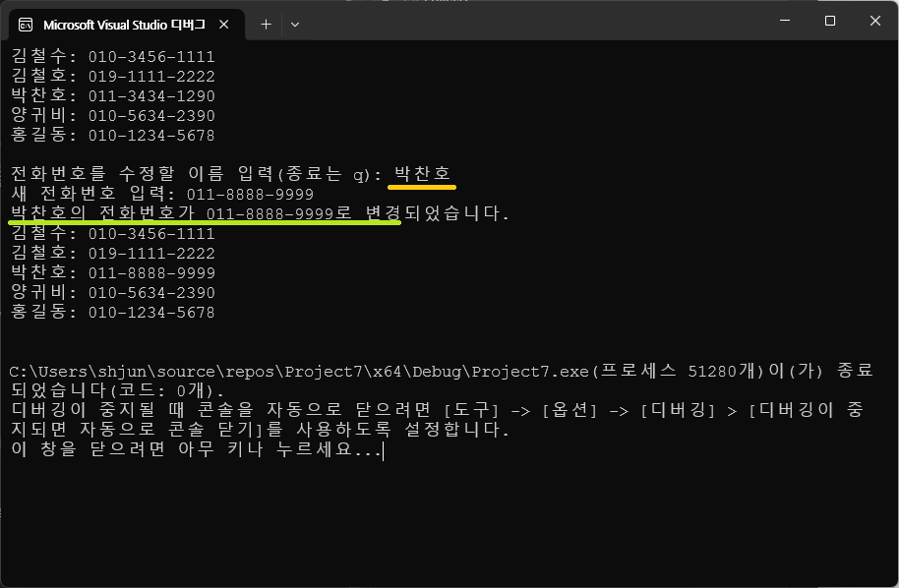Click the Project7.exe path text

point(298,372)
